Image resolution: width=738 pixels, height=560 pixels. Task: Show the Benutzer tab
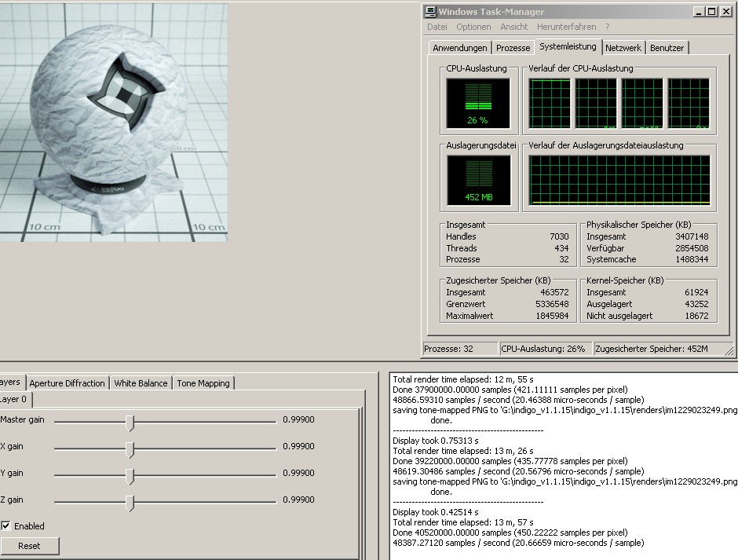tap(667, 48)
